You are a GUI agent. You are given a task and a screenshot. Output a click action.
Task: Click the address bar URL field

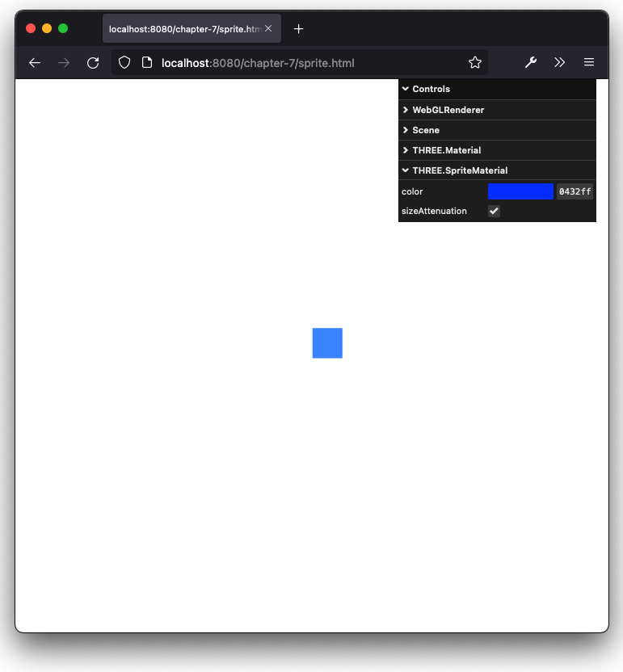300,63
